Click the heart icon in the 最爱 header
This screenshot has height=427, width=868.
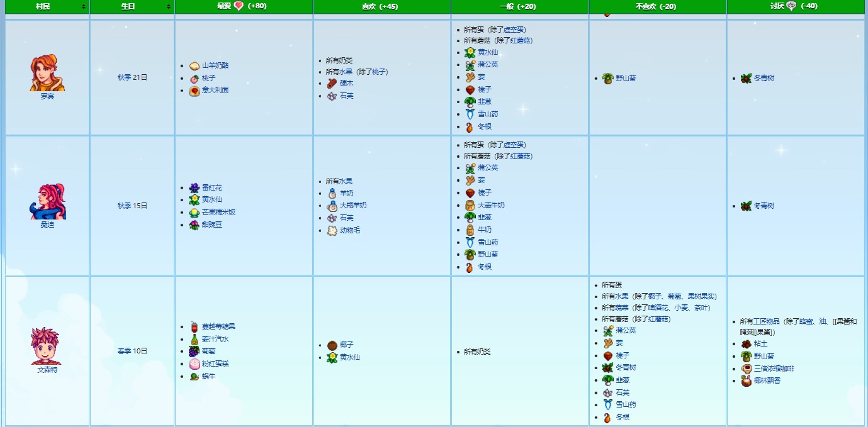[x=239, y=6]
